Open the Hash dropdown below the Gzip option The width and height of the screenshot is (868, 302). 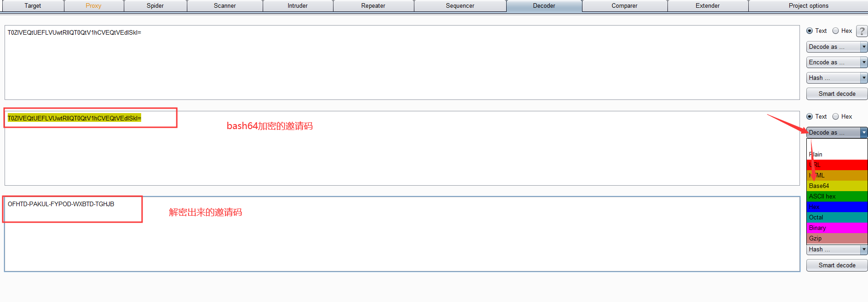tap(836, 250)
